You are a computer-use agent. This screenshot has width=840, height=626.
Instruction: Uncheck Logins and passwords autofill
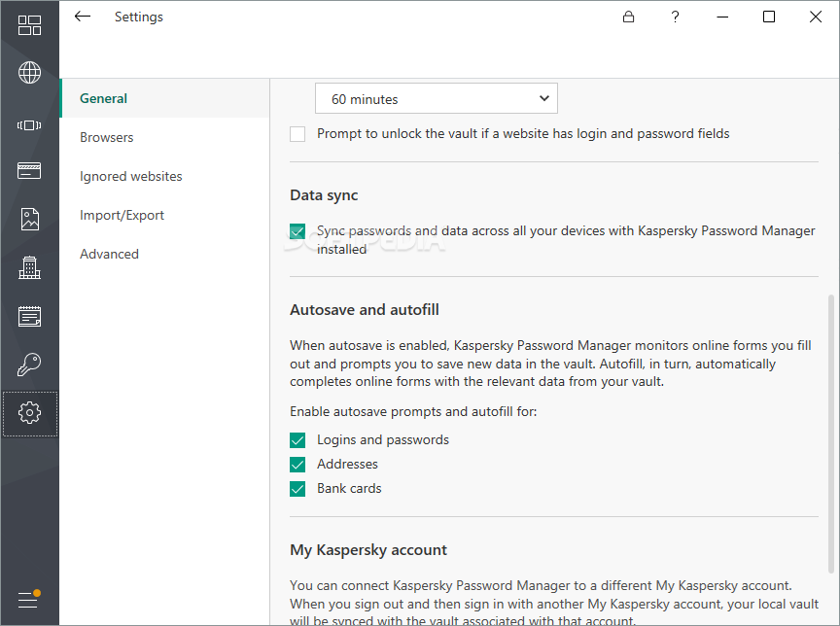point(297,440)
